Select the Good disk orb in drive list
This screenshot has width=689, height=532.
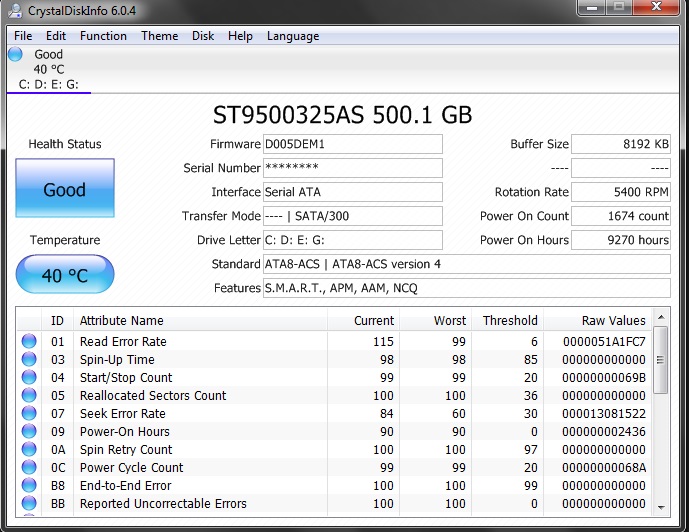click(15, 54)
